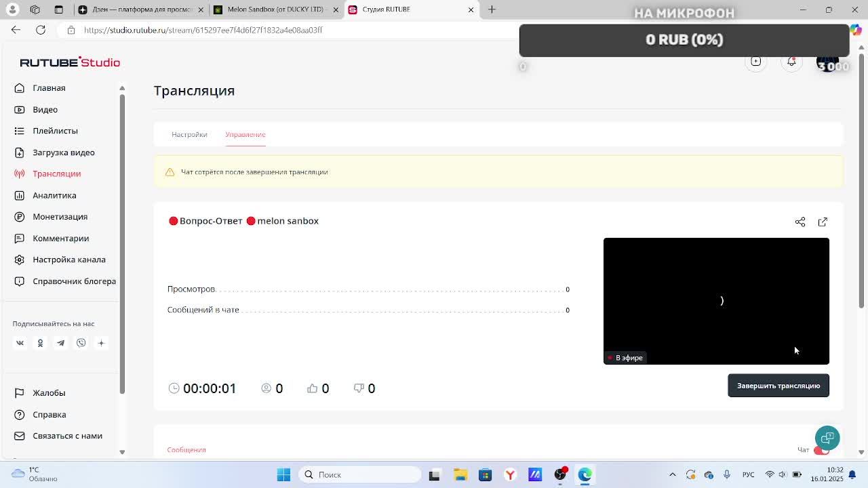Toggle the Чат switch

[822, 451]
